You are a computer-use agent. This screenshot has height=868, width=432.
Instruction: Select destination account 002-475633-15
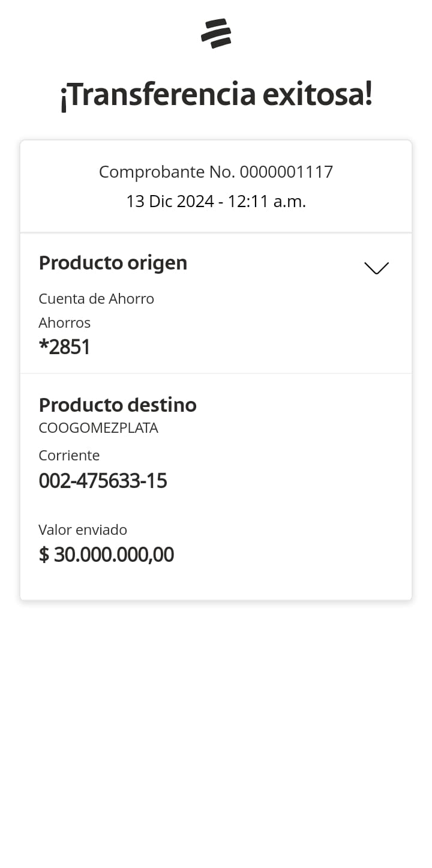[103, 481]
